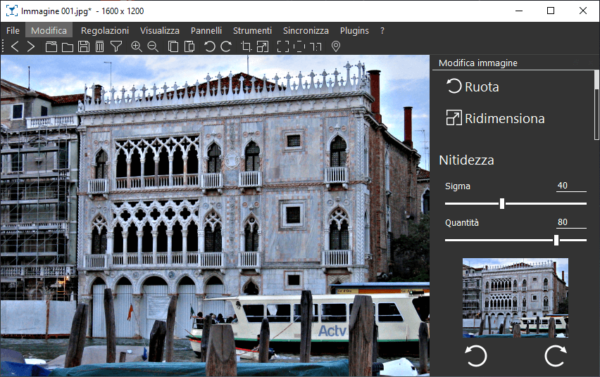Click the Modifica immagine panel title
The width and height of the screenshot is (600, 377).
point(478,63)
